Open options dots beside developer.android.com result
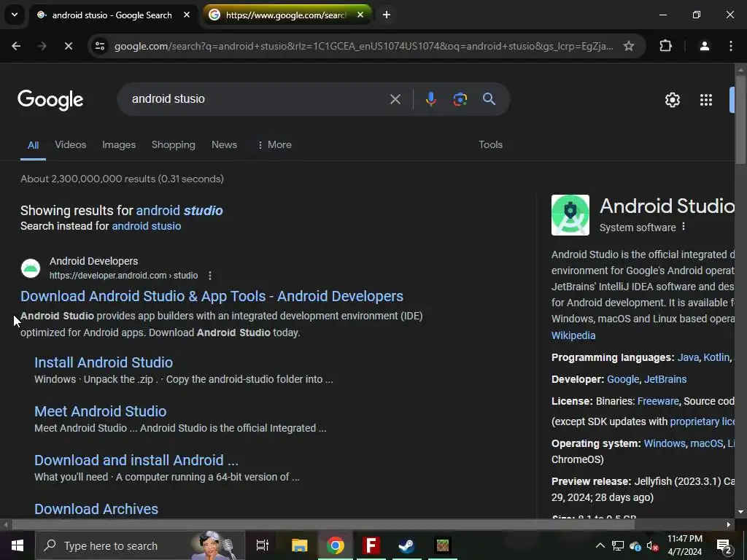 pos(209,276)
